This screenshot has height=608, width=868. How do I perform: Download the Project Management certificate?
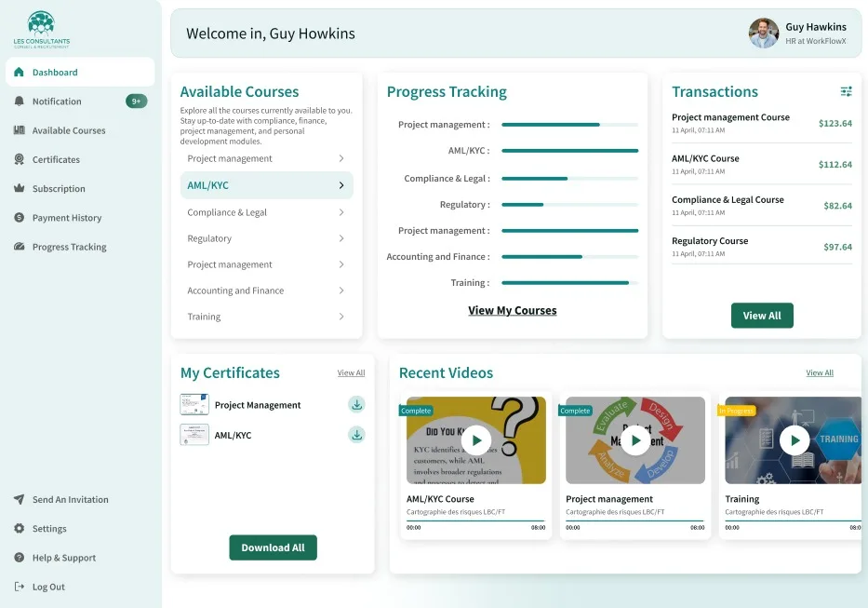357,405
